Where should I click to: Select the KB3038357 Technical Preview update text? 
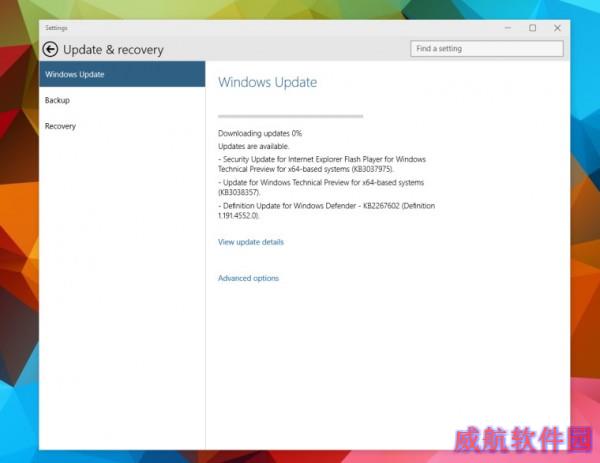tap(321, 187)
